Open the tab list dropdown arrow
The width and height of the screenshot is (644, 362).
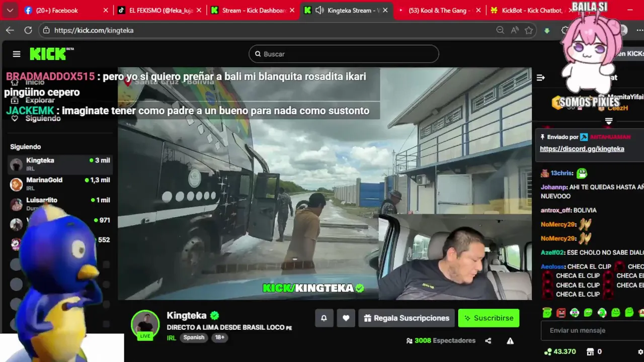10,10
